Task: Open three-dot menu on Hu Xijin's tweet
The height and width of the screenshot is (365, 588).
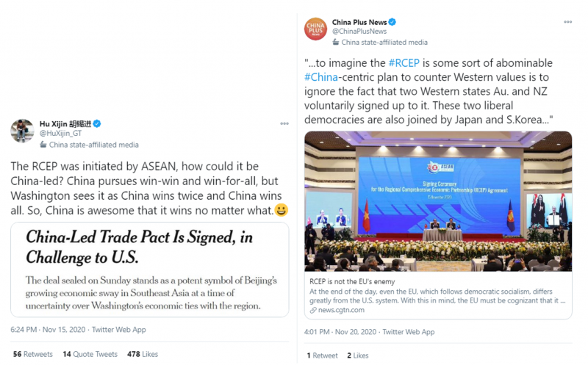Action: 284,123
